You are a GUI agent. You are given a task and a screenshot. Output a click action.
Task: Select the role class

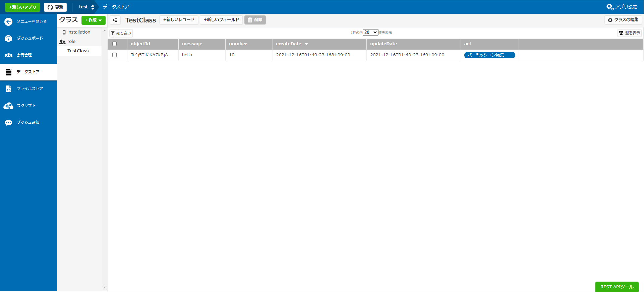(x=71, y=42)
